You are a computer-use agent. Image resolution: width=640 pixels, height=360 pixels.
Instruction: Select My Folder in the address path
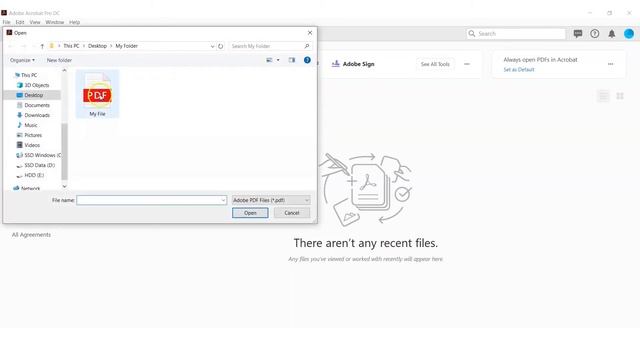[127, 46]
